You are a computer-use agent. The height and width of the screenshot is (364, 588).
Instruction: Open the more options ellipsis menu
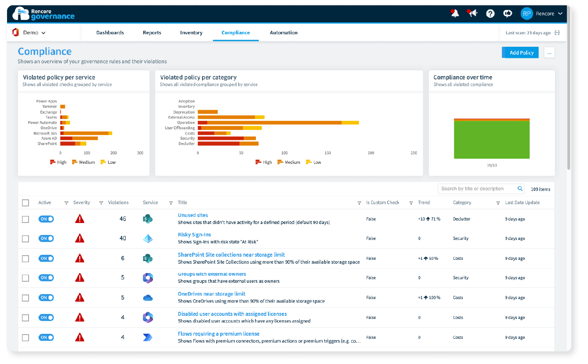tap(549, 53)
